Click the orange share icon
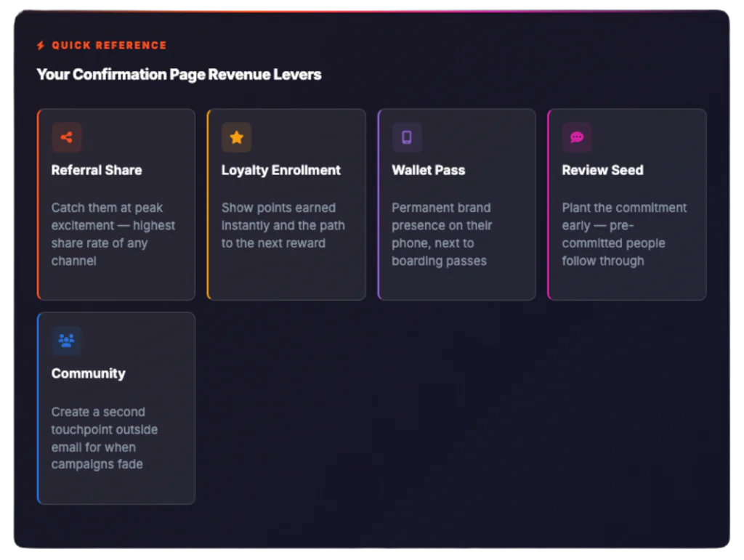The width and height of the screenshot is (744, 560). (x=67, y=137)
